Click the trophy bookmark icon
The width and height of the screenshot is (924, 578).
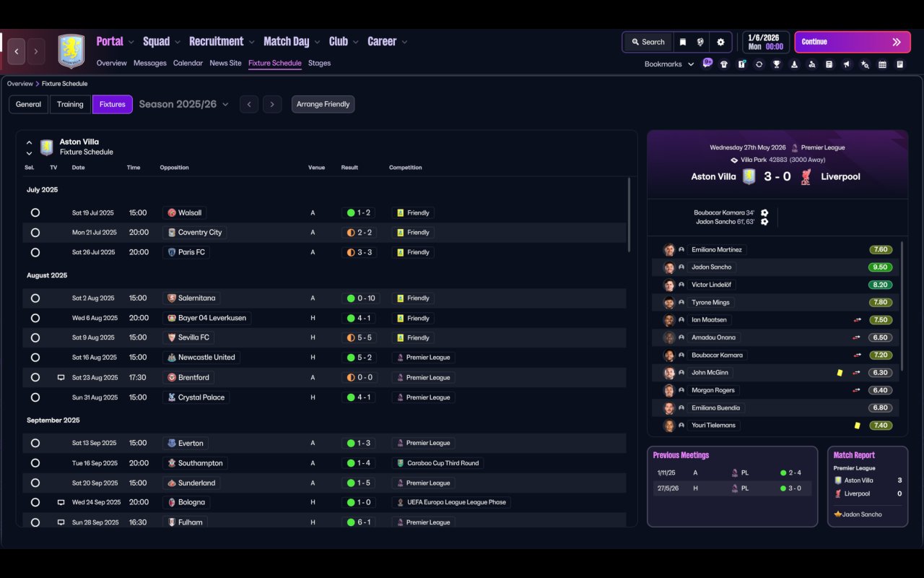(x=777, y=64)
